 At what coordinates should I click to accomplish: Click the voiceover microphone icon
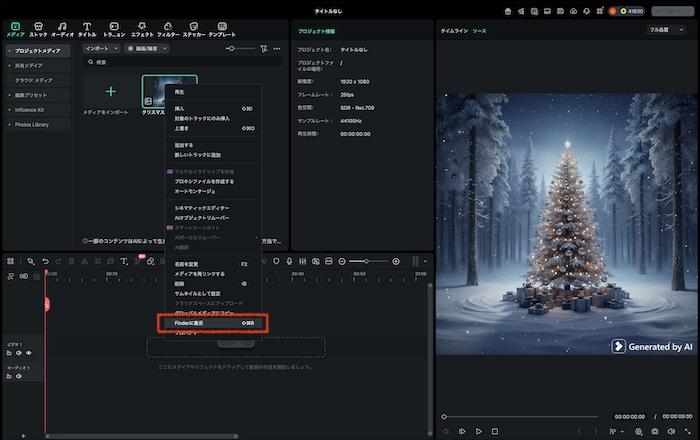pyautogui.click(x=289, y=261)
